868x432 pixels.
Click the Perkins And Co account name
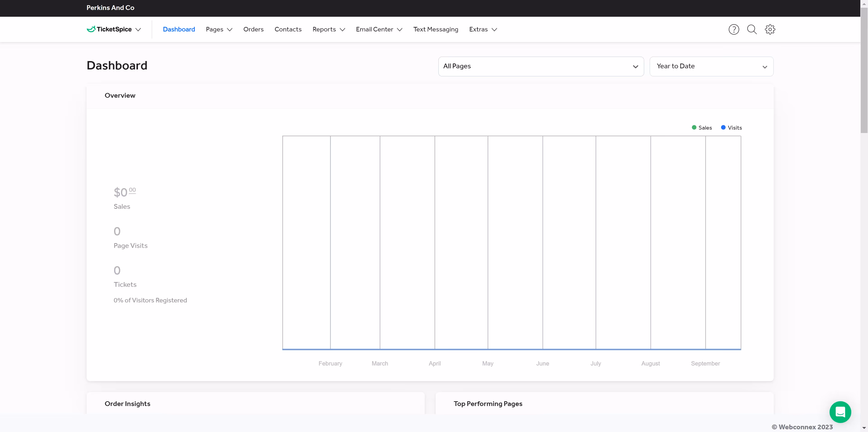click(110, 8)
